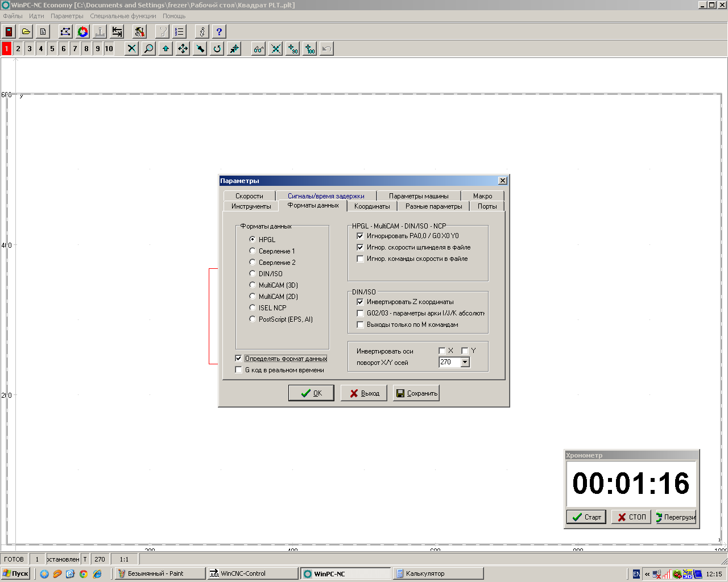The image size is (728, 582).
Task: Toggle Инвертировать Z координаты checkbox
Action: coord(360,302)
